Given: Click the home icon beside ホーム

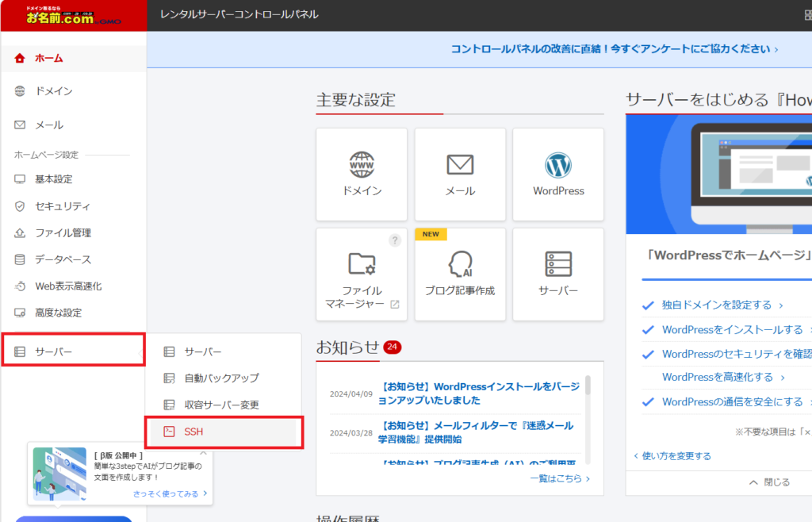Looking at the screenshot, I should point(20,58).
